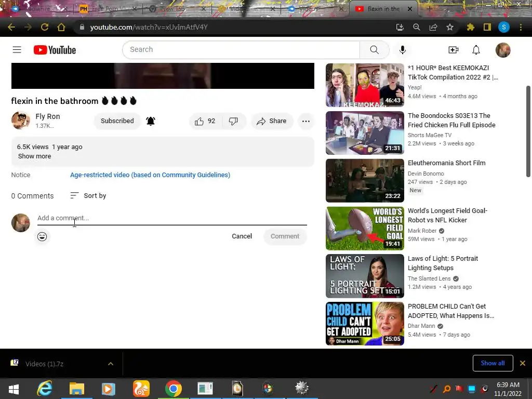Screen dimensions: 532x399
Task: Open the taskbar clock showing 6:39 AM
Action: 508,389
